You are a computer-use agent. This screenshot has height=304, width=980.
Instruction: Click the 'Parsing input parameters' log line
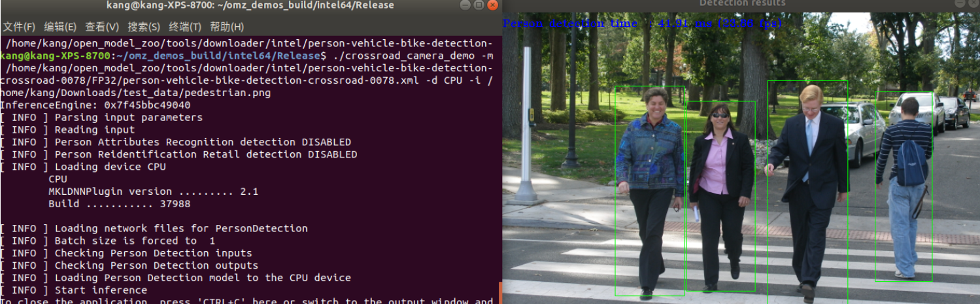click(101, 118)
